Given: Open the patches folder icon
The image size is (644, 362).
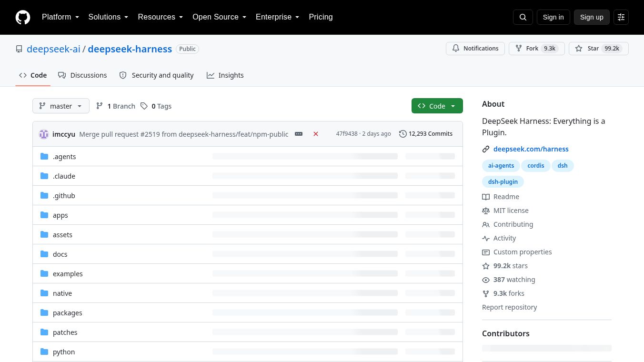Looking at the screenshot, I should [x=45, y=332].
